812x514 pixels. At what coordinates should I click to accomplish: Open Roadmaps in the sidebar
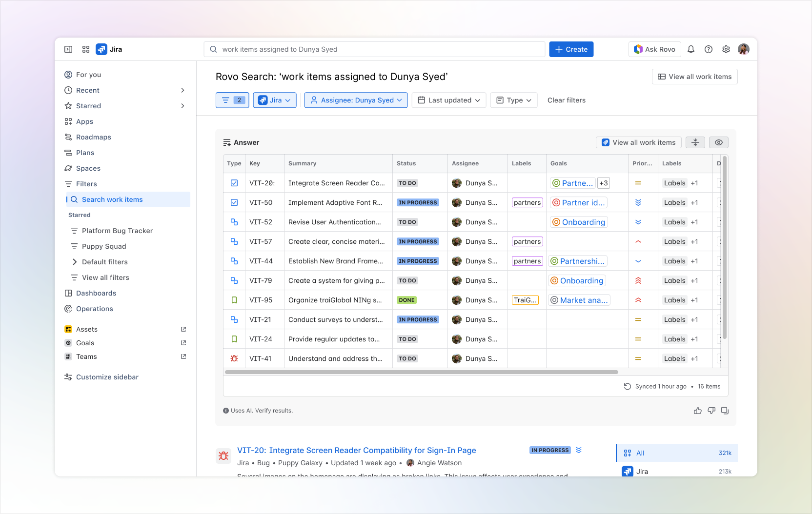point(127,137)
